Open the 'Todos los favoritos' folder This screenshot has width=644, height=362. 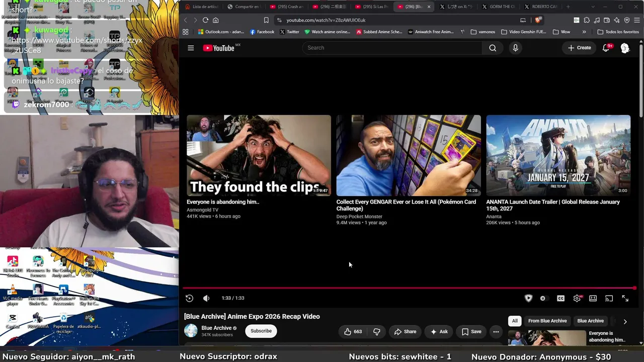[618, 32]
